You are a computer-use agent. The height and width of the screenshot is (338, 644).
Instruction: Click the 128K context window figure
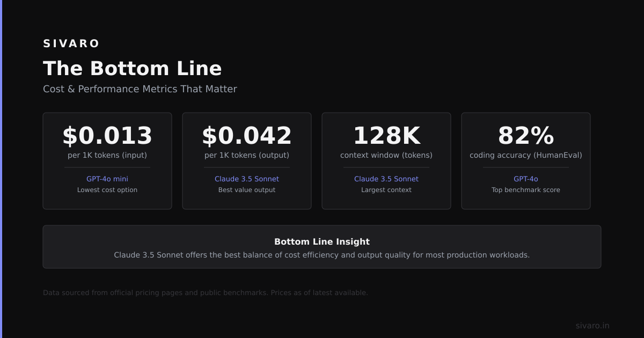coord(386,136)
